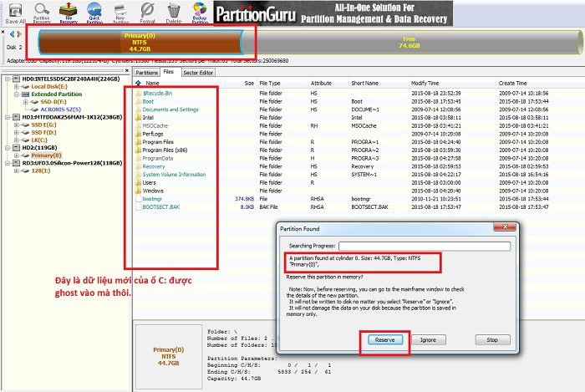The height and width of the screenshot is (392, 585).
Task: Launch the File Recovery tool
Action: point(69,13)
